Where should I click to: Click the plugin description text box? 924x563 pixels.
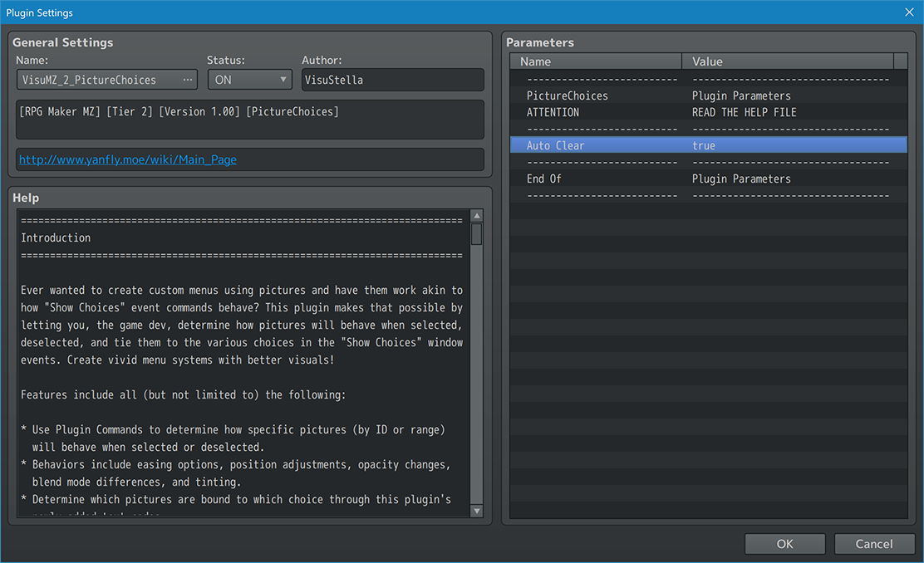249,120
